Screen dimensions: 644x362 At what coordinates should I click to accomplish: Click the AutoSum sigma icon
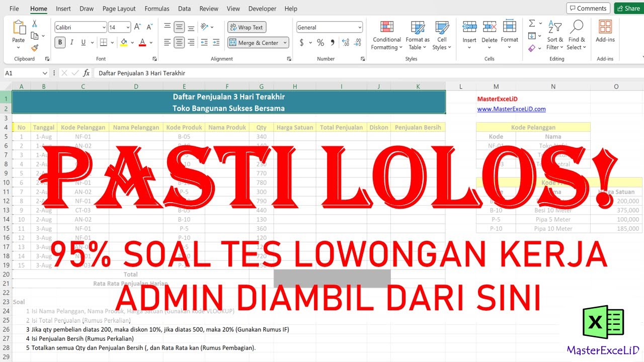532,24
